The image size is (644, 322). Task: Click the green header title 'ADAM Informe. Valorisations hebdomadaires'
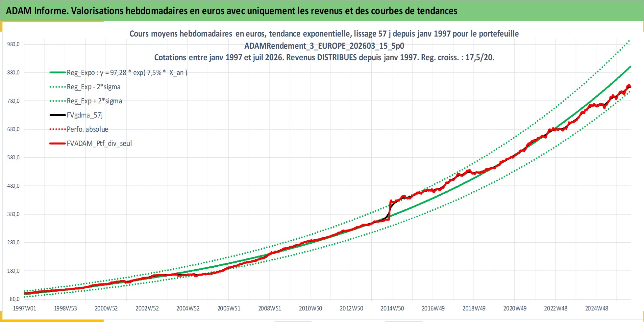pos(232,11)
